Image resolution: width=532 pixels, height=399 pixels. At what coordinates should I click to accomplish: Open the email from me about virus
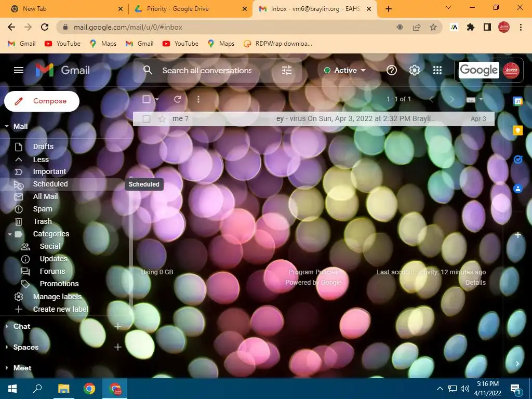[313, 119]
